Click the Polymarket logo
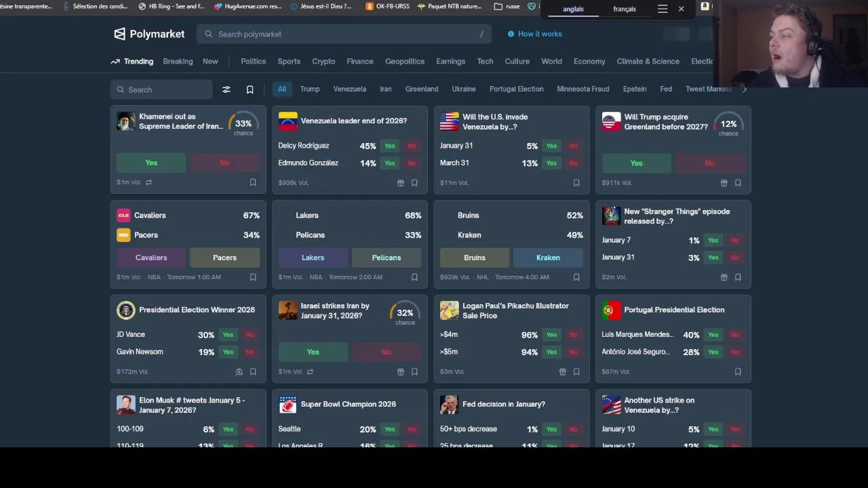The image size is (868, 488). pos(149,34)
